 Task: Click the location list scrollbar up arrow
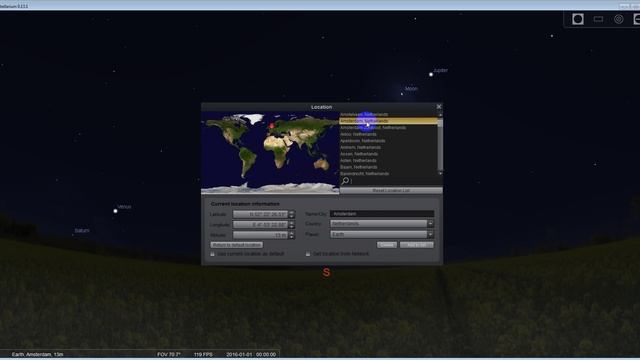point(440,115)
